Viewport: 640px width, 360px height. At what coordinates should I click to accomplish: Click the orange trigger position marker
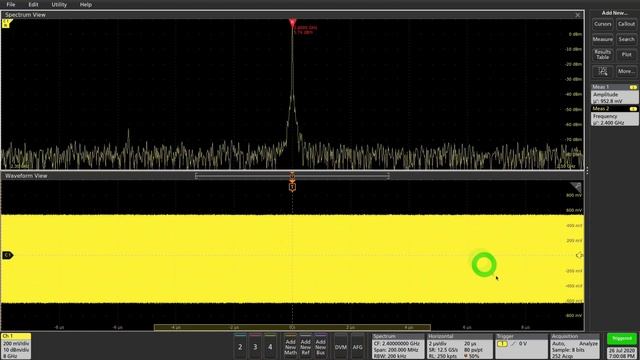tap(292, 187)
